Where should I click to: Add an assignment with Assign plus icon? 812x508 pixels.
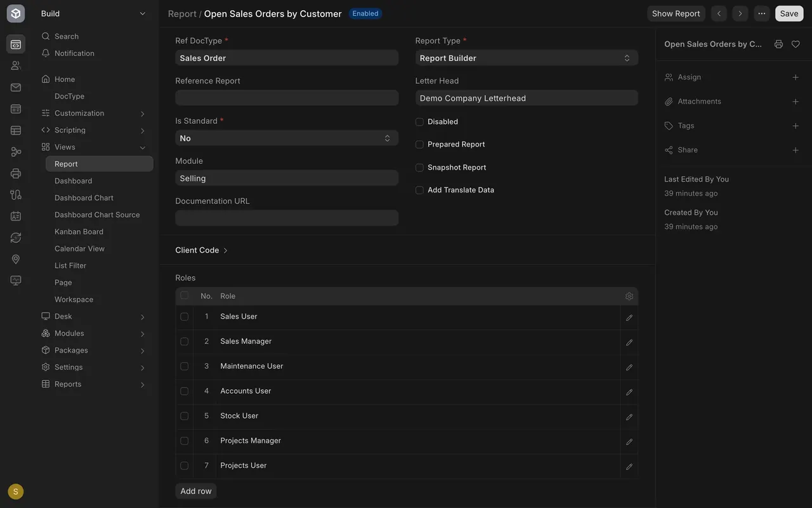[x=796, y=77]
